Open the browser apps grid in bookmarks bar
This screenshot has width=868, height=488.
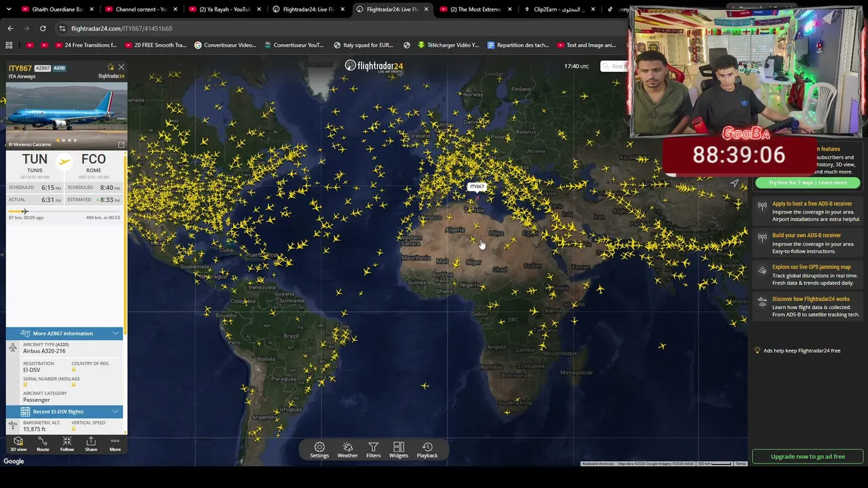[9, 45]
